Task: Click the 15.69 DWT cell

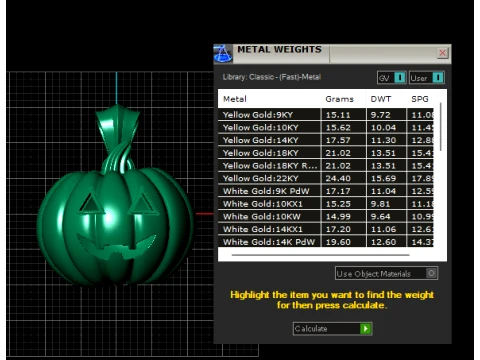Action: click(386, 178)
